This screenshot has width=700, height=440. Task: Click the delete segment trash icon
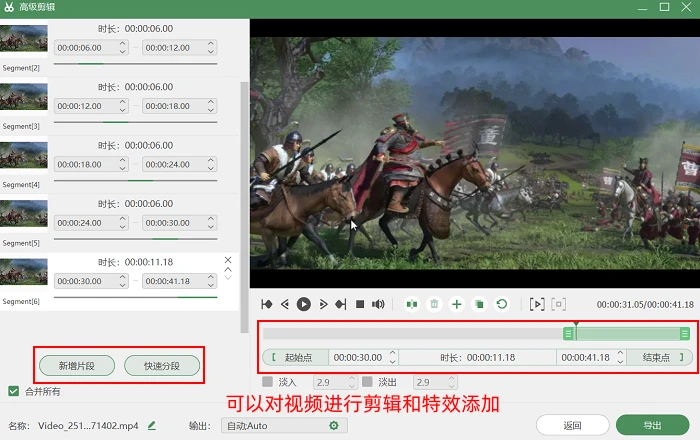[x=434, y=304]
